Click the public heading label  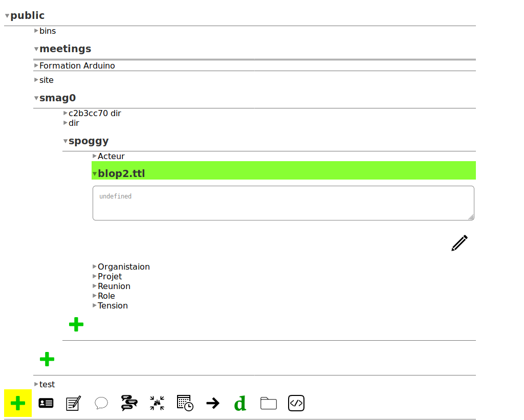point(28,15)
